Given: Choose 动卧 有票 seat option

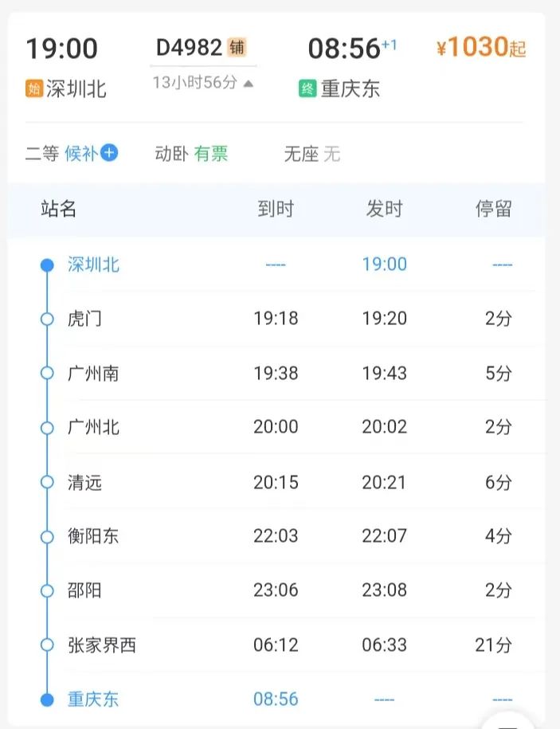Looking at the screenshot, I should click(191, 154).
